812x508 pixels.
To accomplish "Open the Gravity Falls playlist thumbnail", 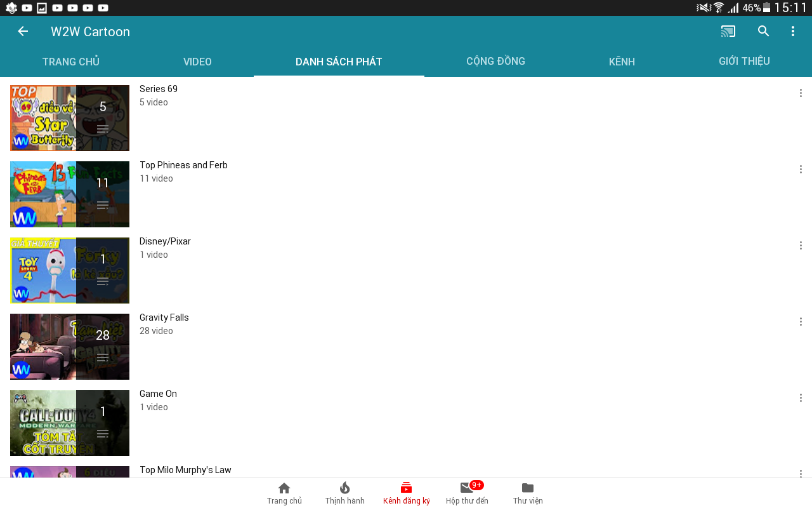I will pyautogui.click(x=70, y=347).
